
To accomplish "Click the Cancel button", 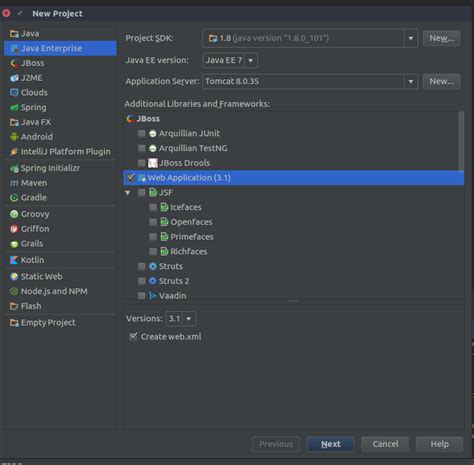I will [x=385, y=444].
